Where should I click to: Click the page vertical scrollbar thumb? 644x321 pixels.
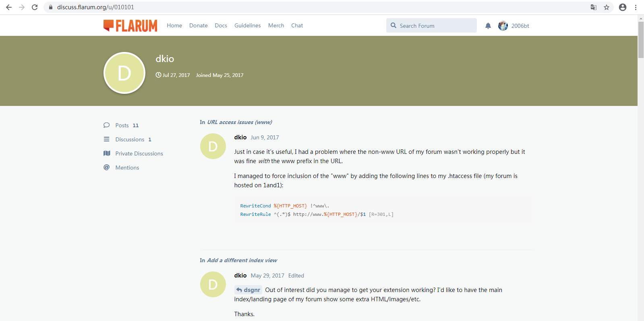click(x=641, y=39)
